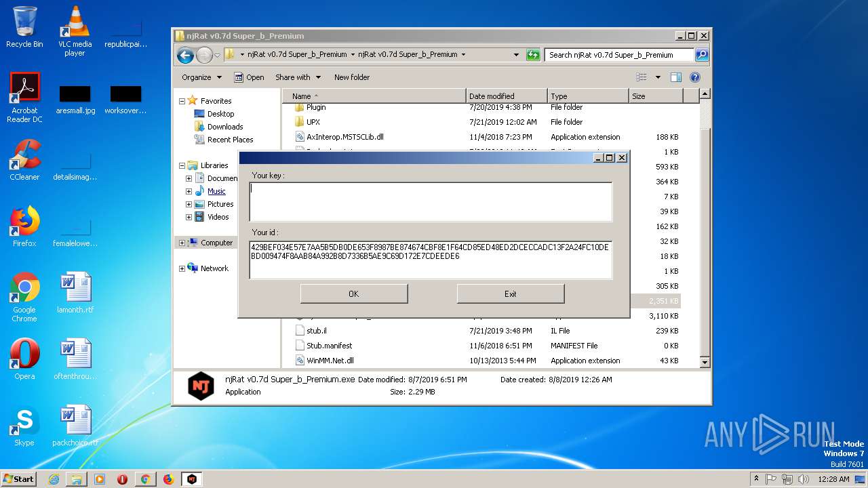Click the file list scroll up arrow

coord(705,94)
